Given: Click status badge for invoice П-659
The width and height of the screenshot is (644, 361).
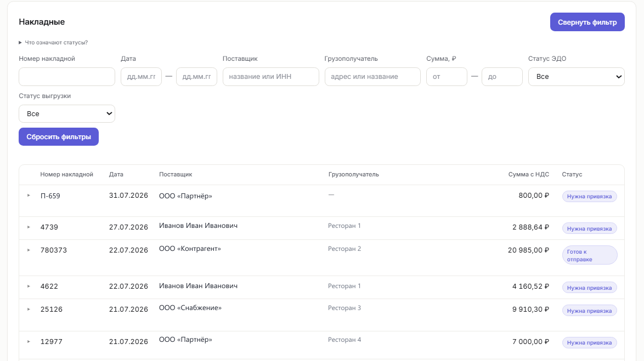Looking at the screenshot, I should coord(589,197).
